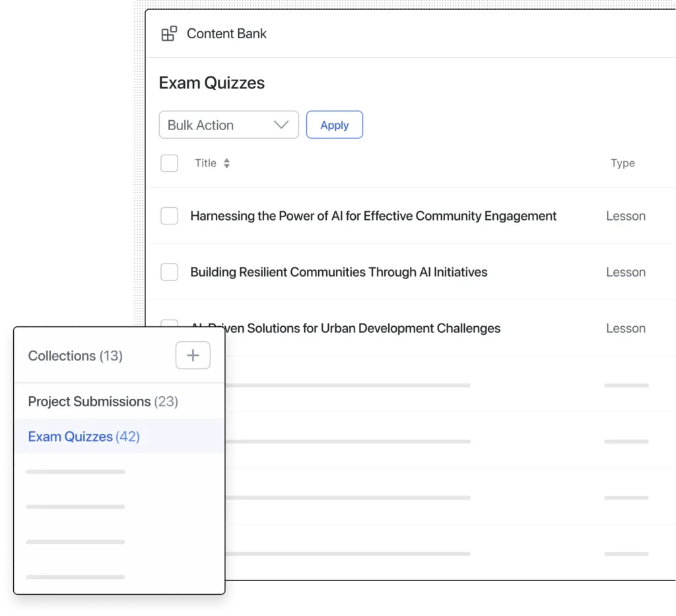Open Harnessing the Power of AI lesson
The image size is (676, 616).
[373, 216]
